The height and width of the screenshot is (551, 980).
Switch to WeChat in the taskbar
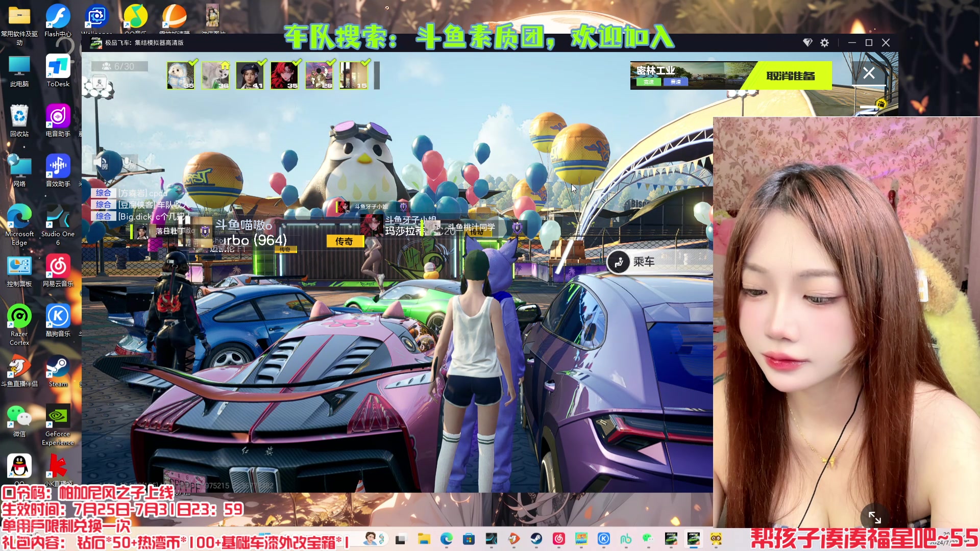(x=648, y=539)
